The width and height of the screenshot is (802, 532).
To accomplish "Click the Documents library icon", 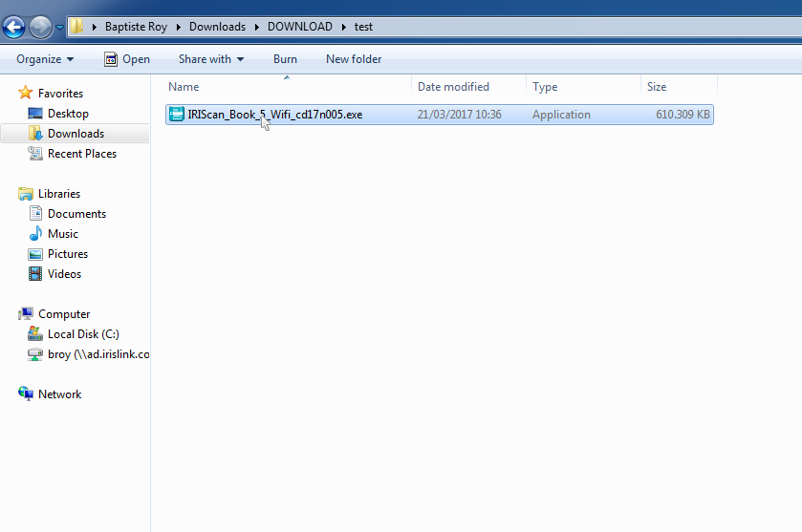I will [35, 213].
